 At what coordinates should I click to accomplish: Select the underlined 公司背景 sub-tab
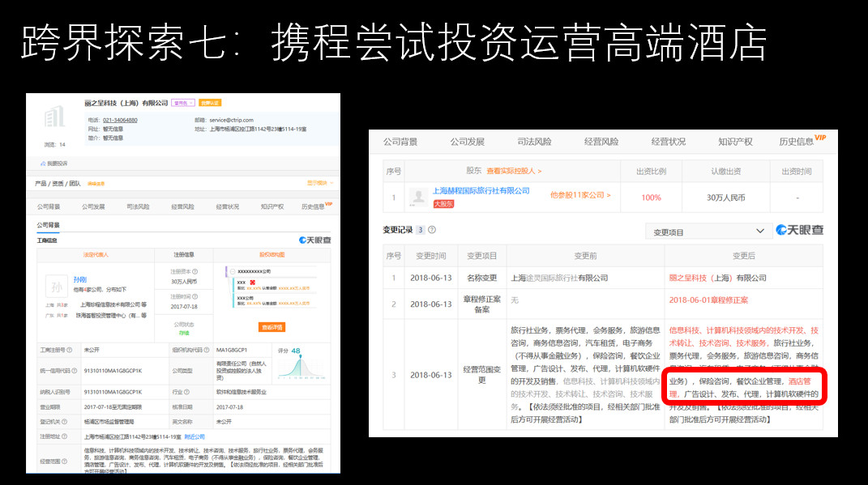[x=48, y=225]
